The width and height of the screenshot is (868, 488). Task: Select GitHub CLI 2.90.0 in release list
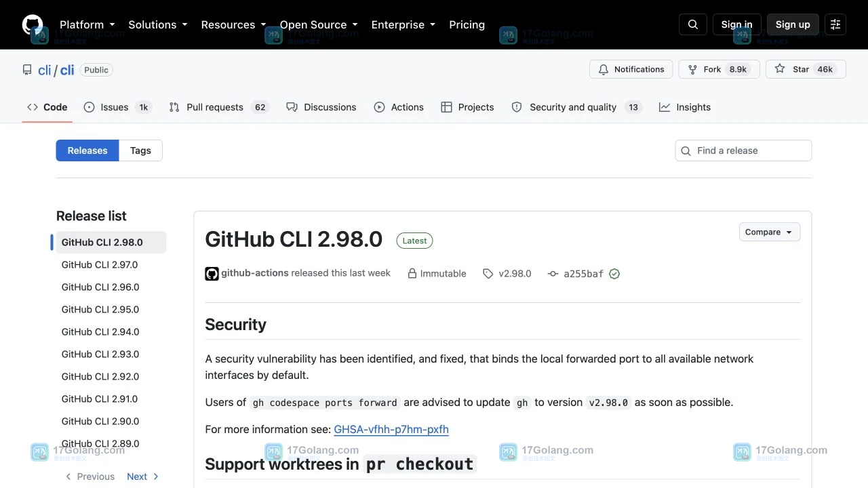[111, 421]
